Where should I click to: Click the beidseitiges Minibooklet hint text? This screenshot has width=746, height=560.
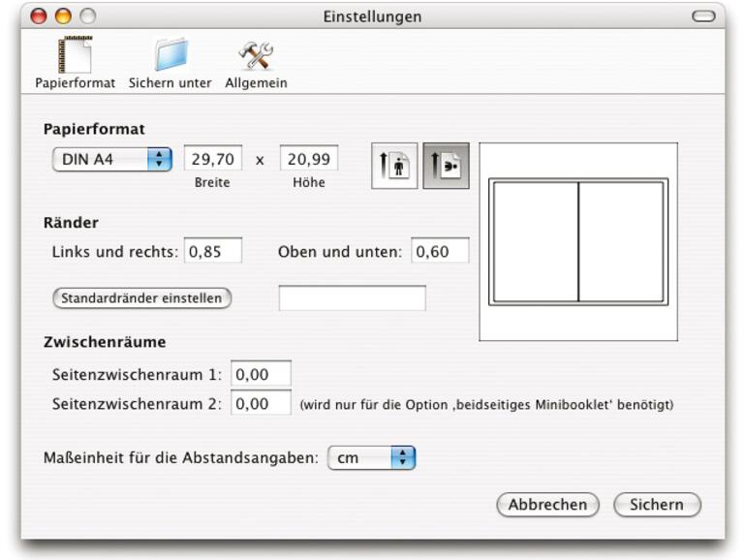click(486, 404)
